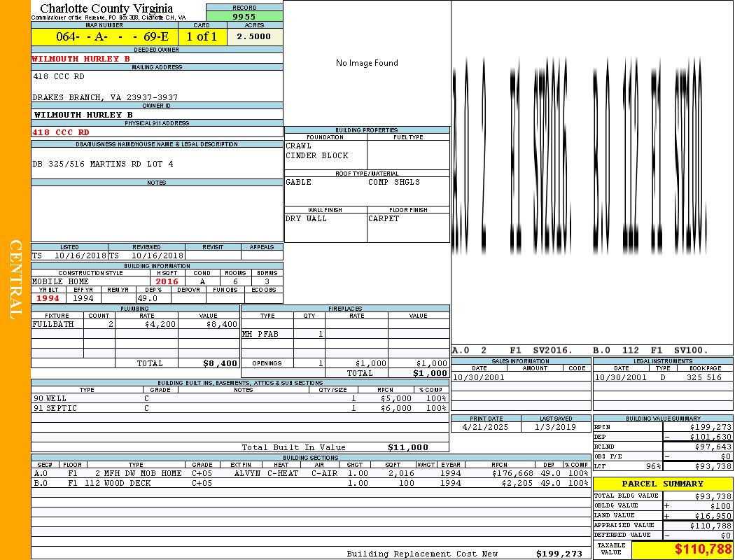The image size is (735, 560).
Task: Click fireplaces total $1,000 in bold
Action: 430,374
